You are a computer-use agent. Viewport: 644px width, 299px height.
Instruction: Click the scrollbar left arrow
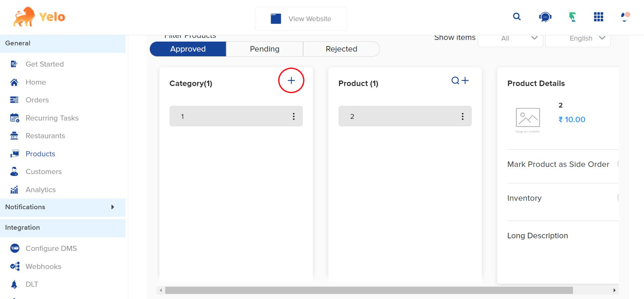(x=161, y=290)
